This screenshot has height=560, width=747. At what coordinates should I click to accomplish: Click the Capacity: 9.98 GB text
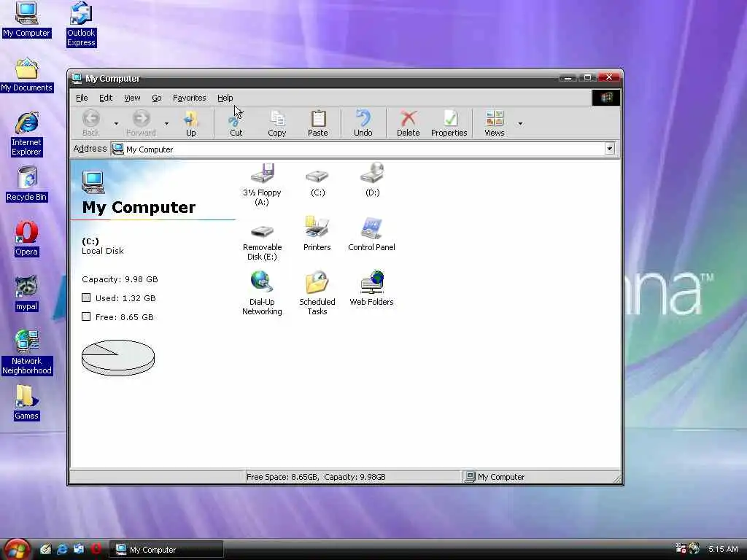(x=120, y=279)
